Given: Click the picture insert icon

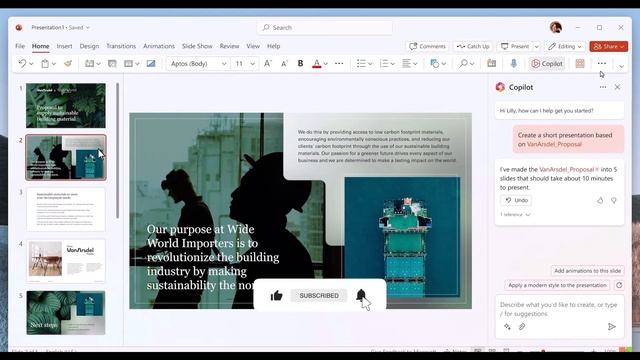Looking at the screenshot, I should (x=151, y=64).
